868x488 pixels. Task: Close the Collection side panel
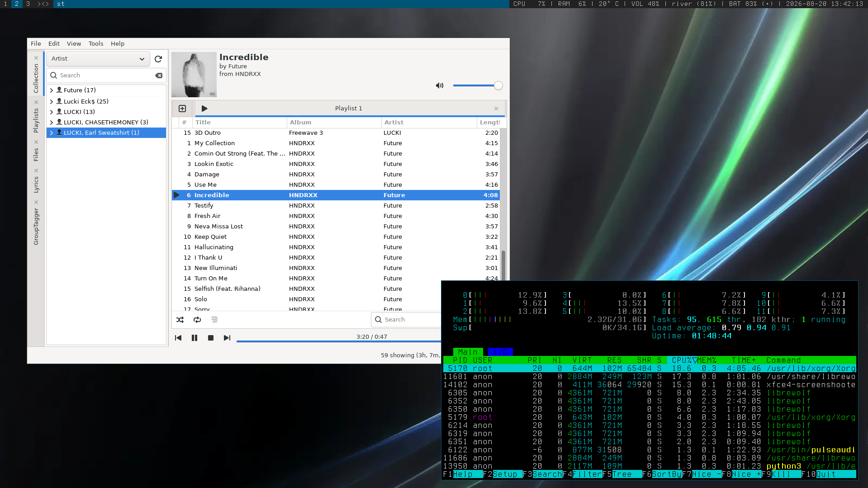[36, 58]
